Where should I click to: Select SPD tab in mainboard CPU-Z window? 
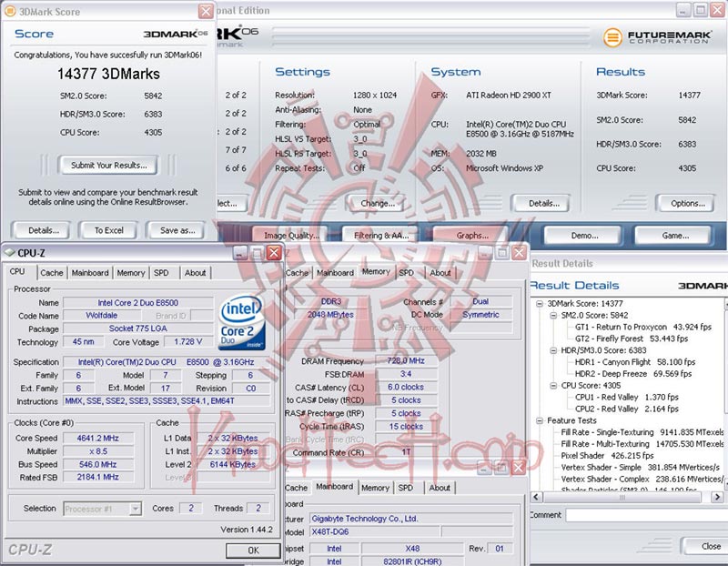click(x=405, y=488)
